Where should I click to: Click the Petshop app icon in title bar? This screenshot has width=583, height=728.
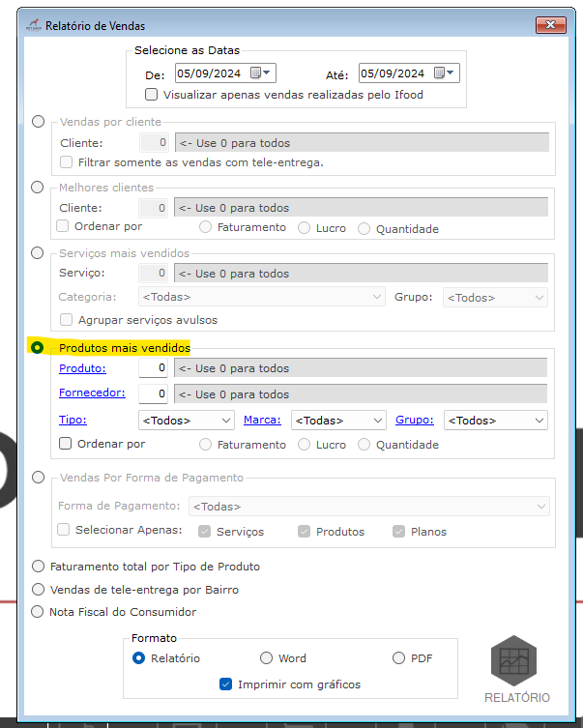(x=34, y=25)
